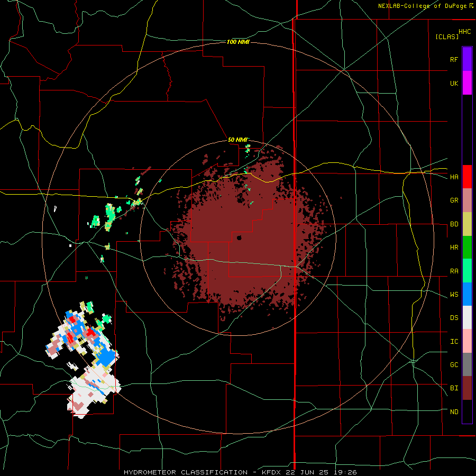Click the 'NEXLAB-College of DuPage' credit text
This screenshot has height=476, width=476.
(x=422, y=6)
